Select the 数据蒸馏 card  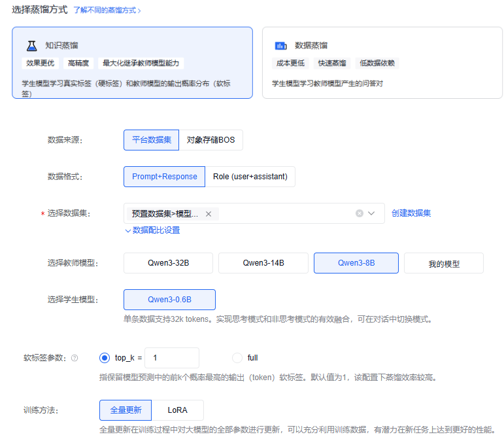[382, 63]
